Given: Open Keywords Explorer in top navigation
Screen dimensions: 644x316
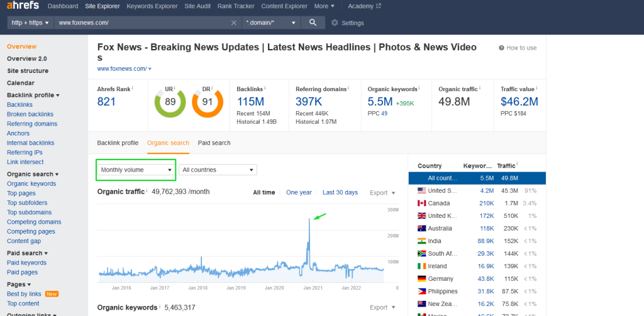Looking at the screenshot, I should [x=152, y=6].
